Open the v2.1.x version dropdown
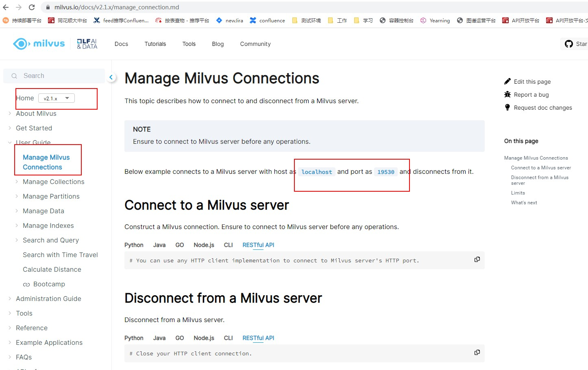588x370 pixels. (56, 98)
